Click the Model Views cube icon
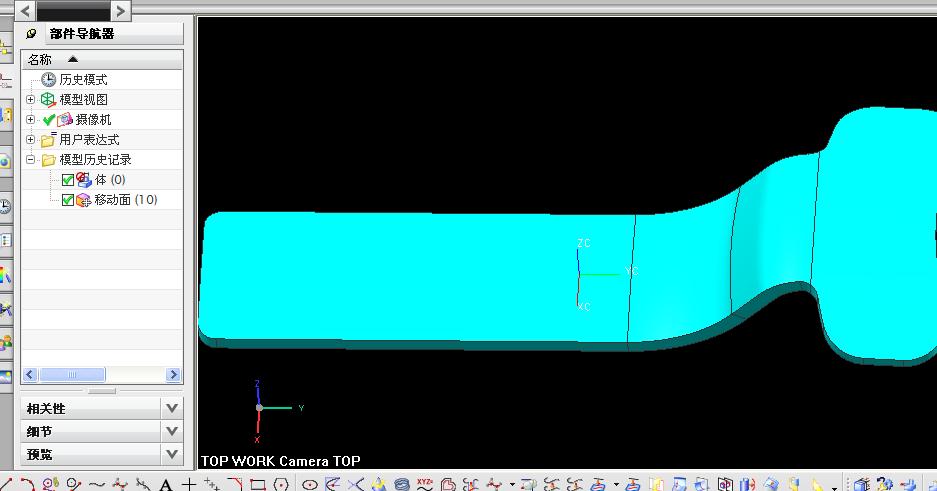This screenshot has height=491, width=937. [x=48, y=100]
